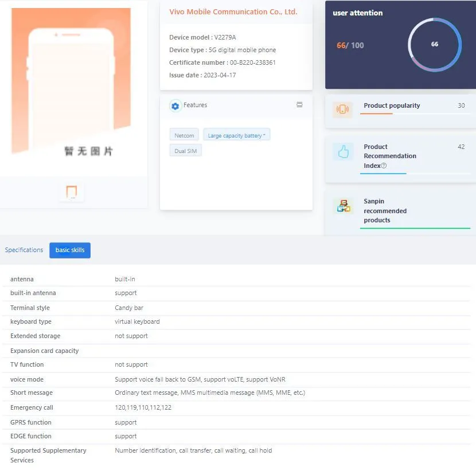Click the Sanpin recommended products icon

(344, 206)
